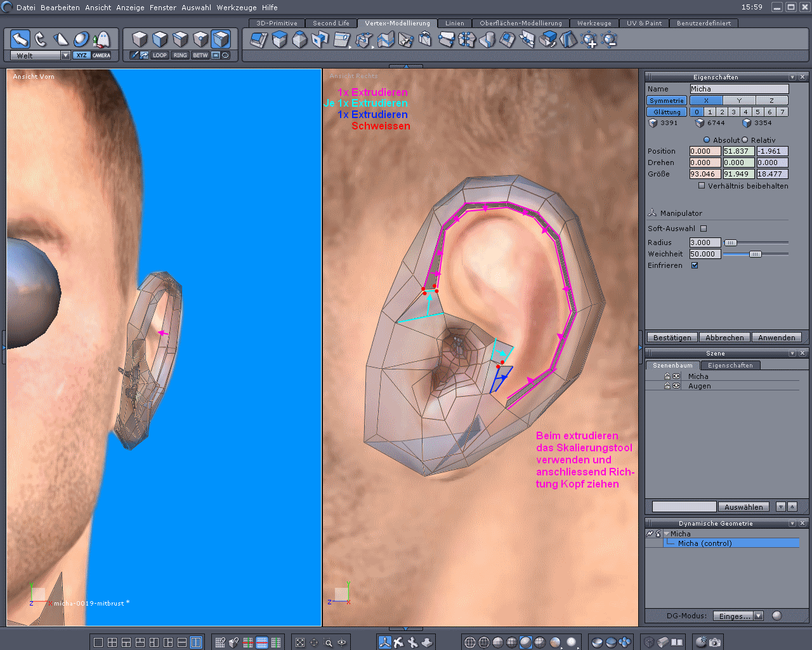Viewport: 812px width, 650px height.
Task: Open the Hilfe menu
Action: [x=270, y=8]
